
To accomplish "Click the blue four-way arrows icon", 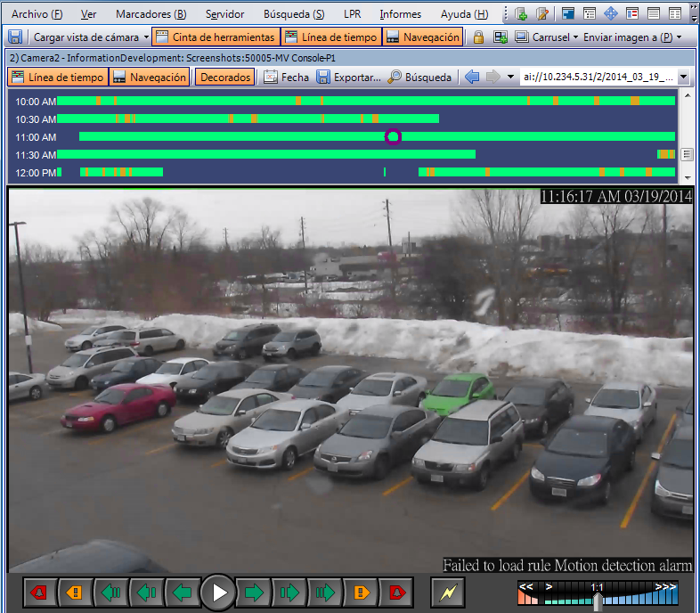I will click(x=611, y=14).
